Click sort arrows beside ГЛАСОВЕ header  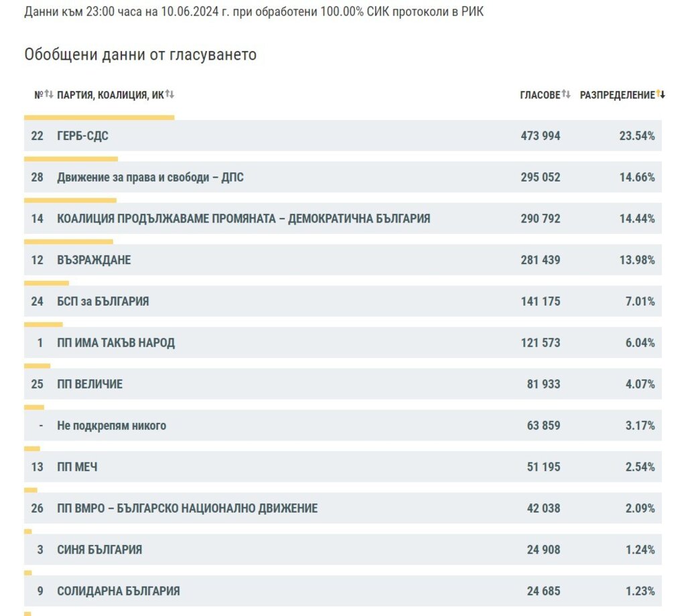coord(566,95)
